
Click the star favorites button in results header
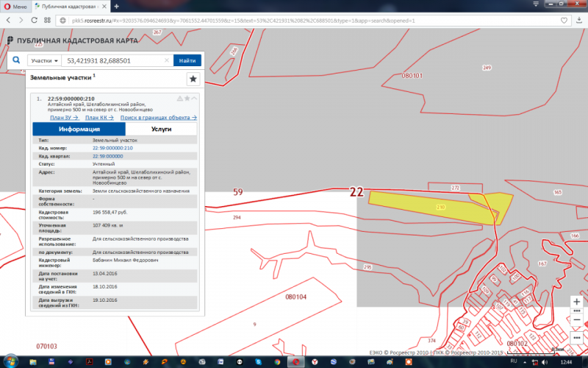(193, 79)
